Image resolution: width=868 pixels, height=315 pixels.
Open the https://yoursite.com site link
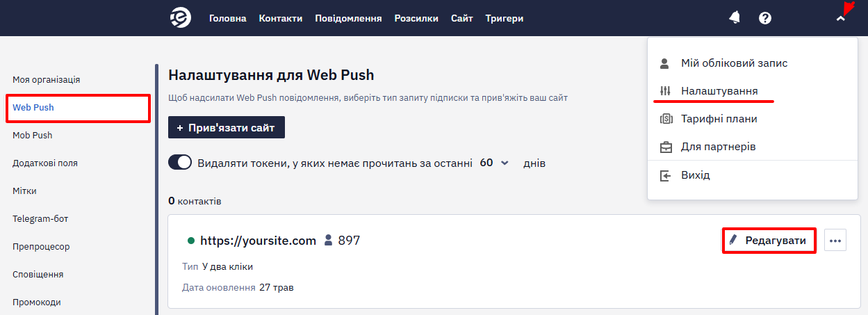(x=258, y=241)
